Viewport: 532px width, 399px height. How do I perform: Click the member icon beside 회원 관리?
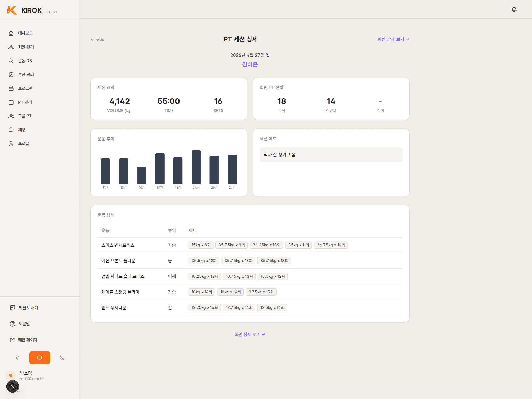(x=11, y=47)
